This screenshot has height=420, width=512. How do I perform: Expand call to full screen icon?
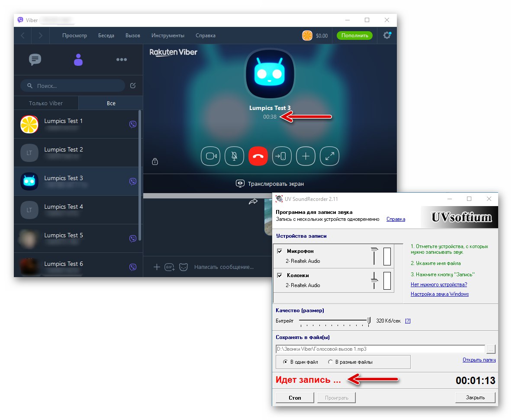click(329, 156)
